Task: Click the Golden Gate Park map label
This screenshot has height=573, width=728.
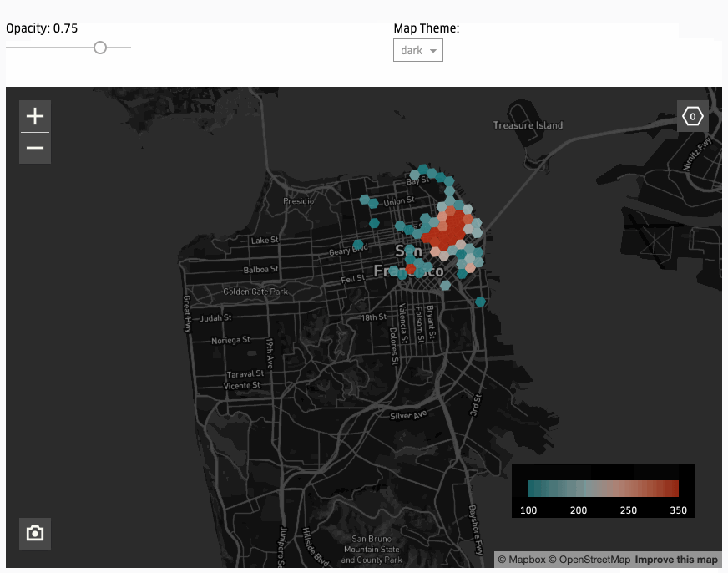Action: pyautogui.click(x=255, y=292)
